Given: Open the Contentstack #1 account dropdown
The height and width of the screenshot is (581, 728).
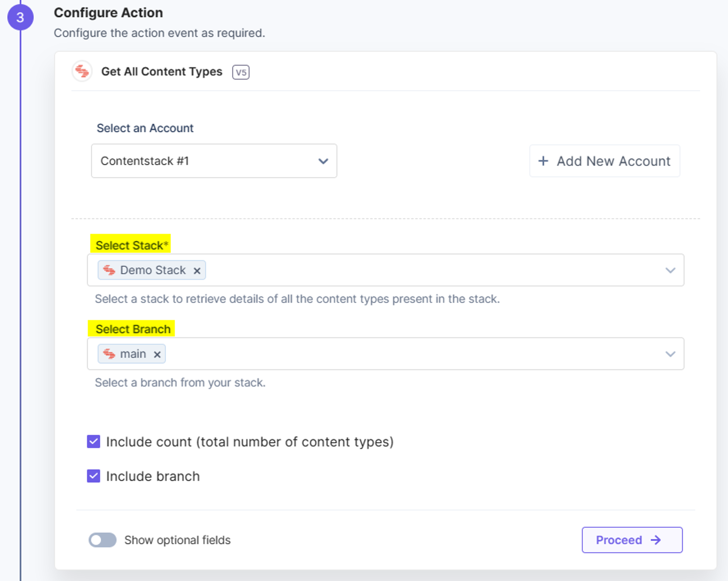Looking at the screenshot, I should [x=214, y=161].
